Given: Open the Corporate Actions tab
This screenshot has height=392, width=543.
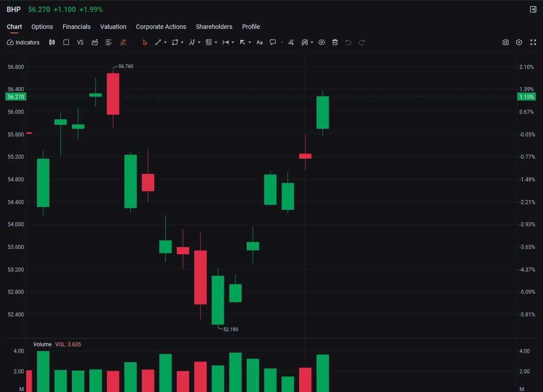Looking at the screenshot, I should point(161,27).
